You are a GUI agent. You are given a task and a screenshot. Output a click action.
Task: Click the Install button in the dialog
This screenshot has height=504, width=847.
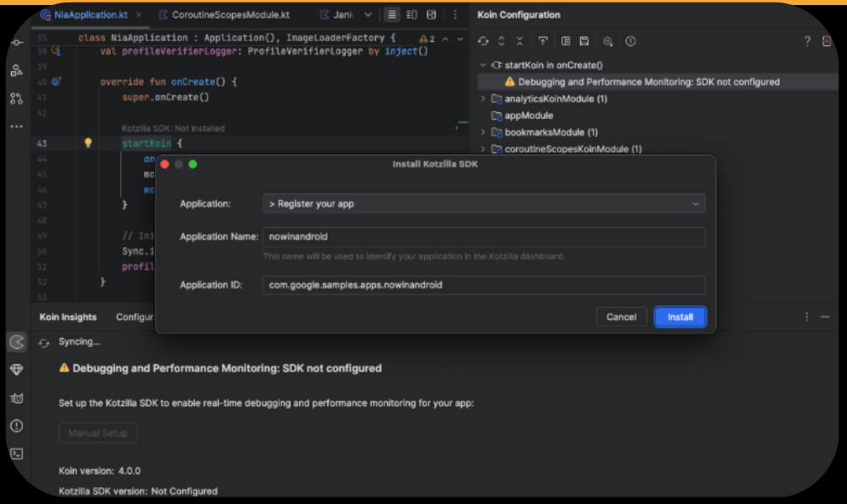[680, 316]
